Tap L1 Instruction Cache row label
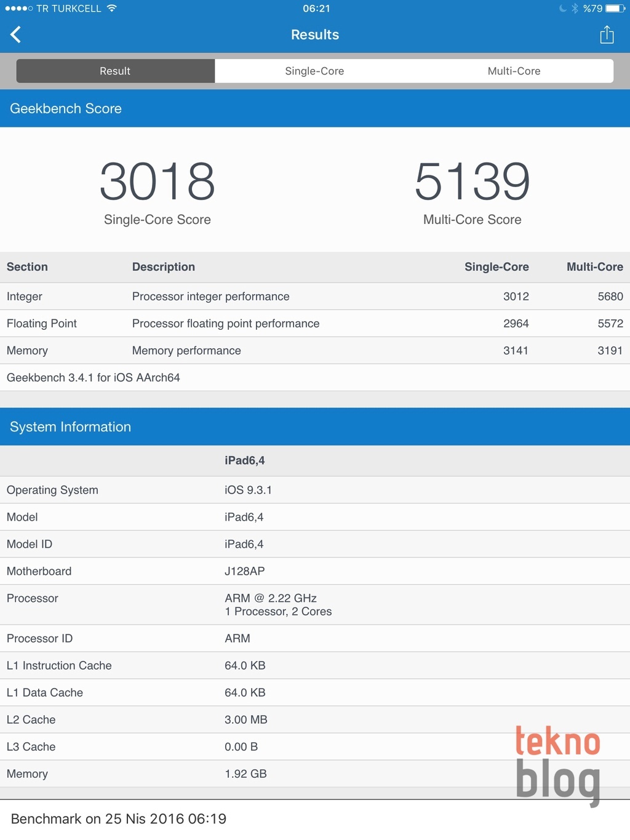 point(59,666)
